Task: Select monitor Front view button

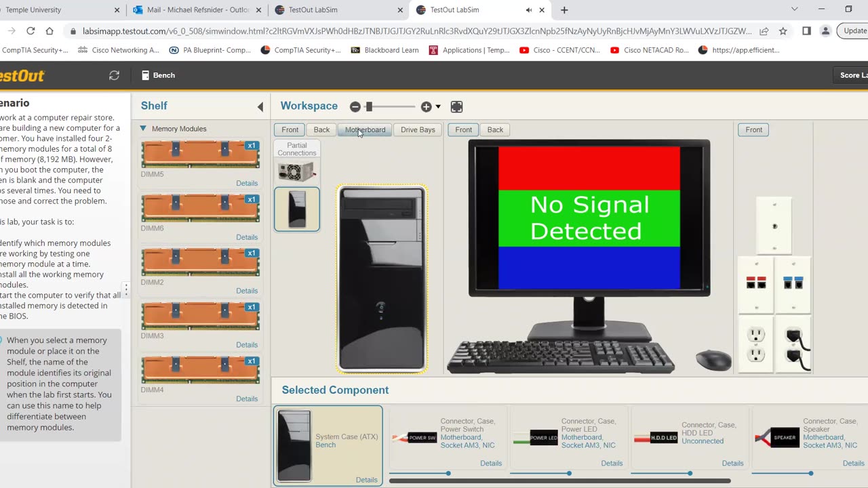Action: (x=464, y=129)
